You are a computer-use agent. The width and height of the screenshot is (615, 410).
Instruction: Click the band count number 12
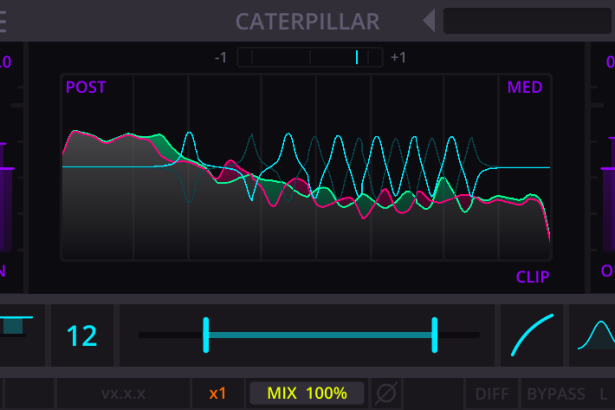82,335
